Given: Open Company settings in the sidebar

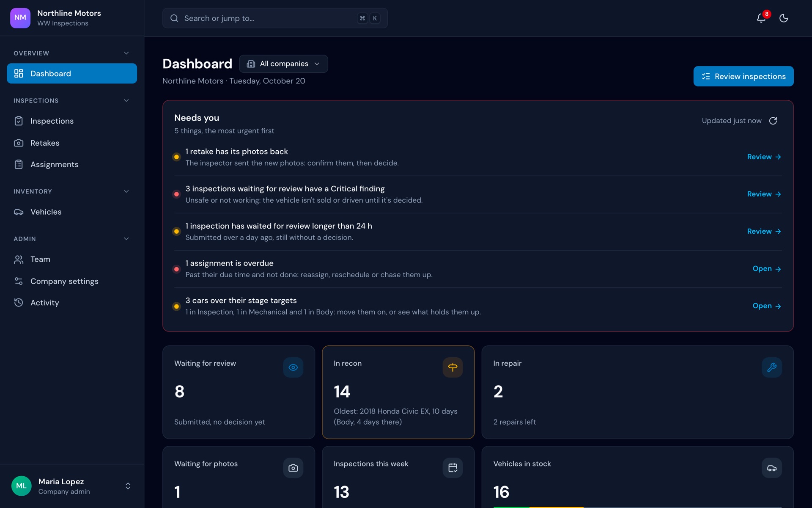Looking at the screenshot, I should click(x=72, y=282).
